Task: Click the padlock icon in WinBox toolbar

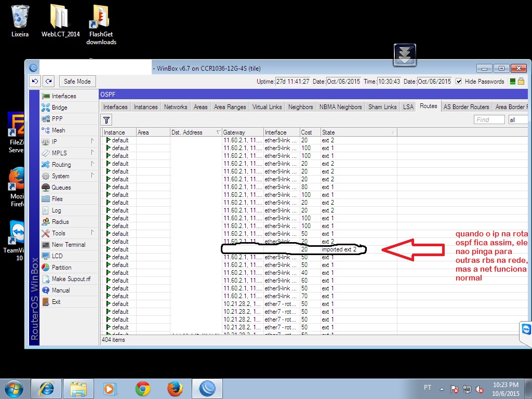Action: pyautogui.click(x=521, y=82)
